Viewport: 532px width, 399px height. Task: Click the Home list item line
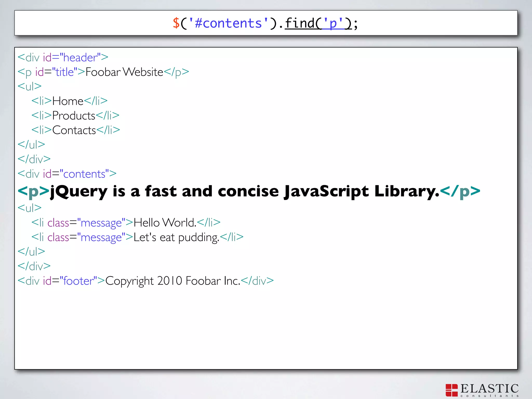click(70, 101)
